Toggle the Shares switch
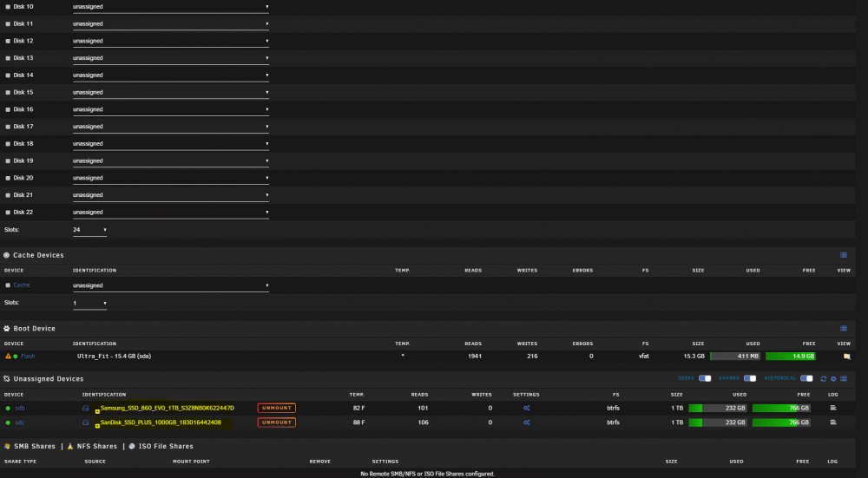The height and width of the screenshot is (478, 868). pyautogui.click(x=750, y=378)
